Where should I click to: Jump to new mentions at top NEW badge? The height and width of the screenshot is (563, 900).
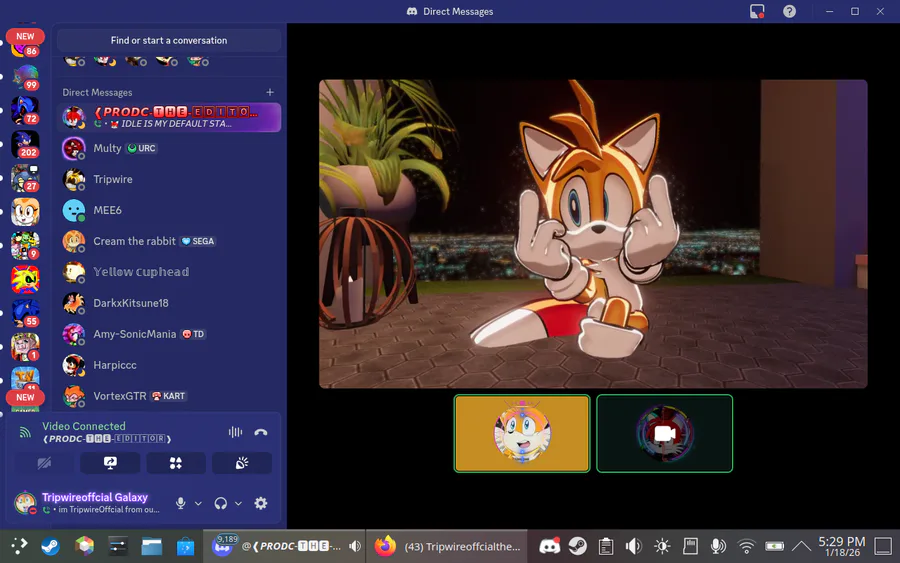[25, 36]
